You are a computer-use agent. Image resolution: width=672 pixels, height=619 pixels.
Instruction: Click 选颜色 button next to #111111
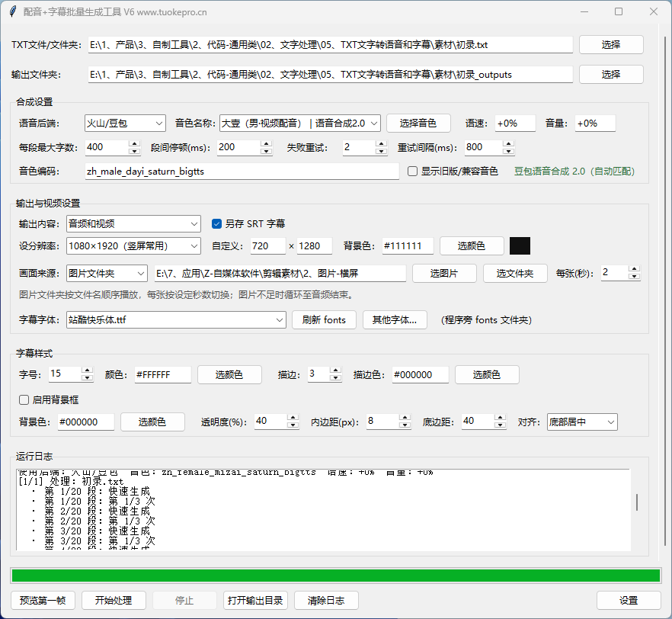click(x=472, y=246)
